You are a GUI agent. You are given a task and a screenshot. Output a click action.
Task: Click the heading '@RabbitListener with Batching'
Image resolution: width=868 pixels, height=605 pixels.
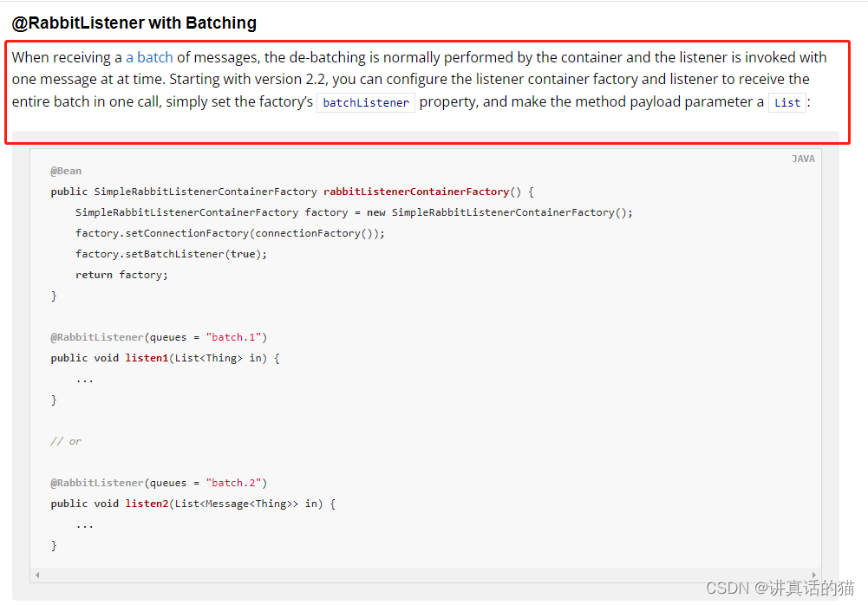(134, 23)
